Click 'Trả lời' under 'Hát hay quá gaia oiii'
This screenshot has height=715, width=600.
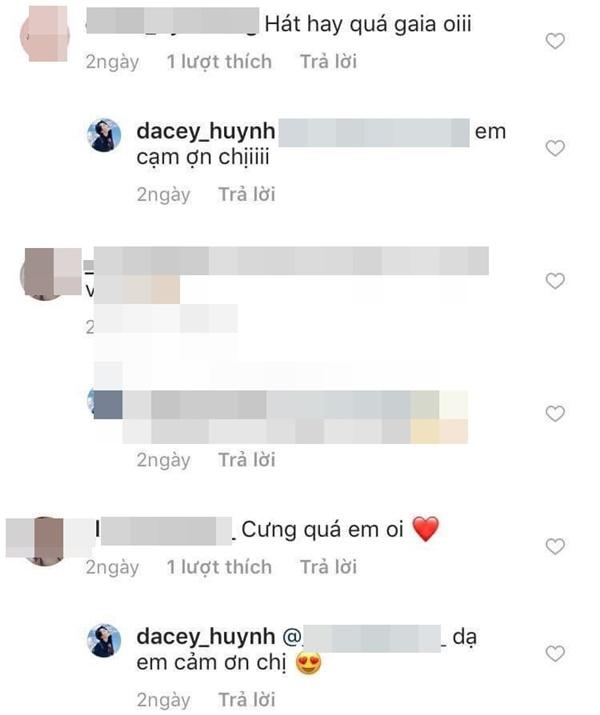(x=328, y=62)
